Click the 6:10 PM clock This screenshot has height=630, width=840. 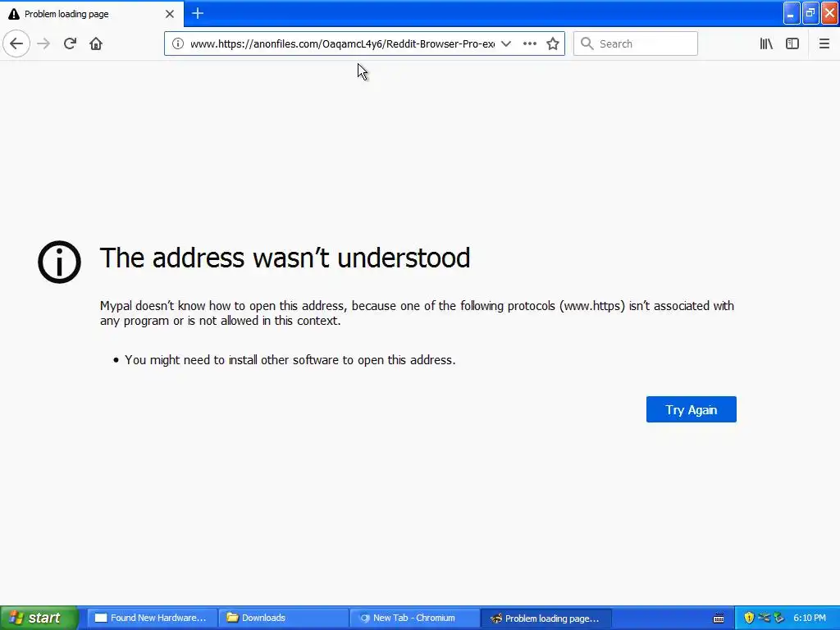pyautogui.click(x=810, y=618)
